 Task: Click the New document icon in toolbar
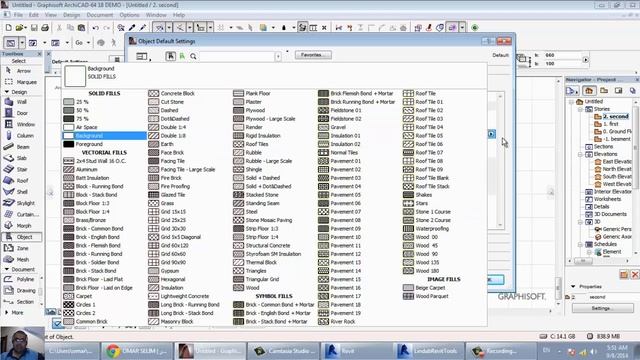(x=9, y=28)
